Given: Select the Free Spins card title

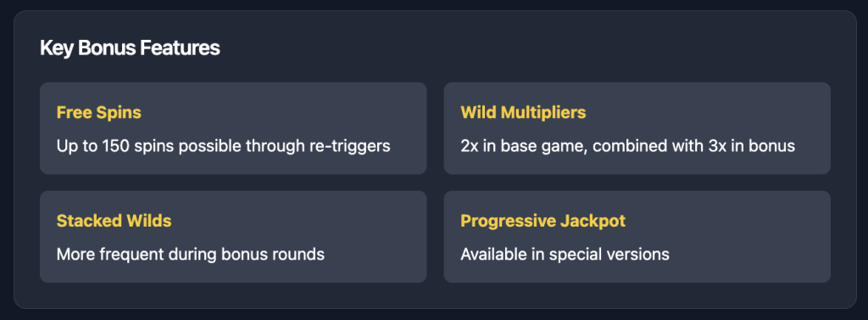Looking at the screenshot, I should point(99,113).
